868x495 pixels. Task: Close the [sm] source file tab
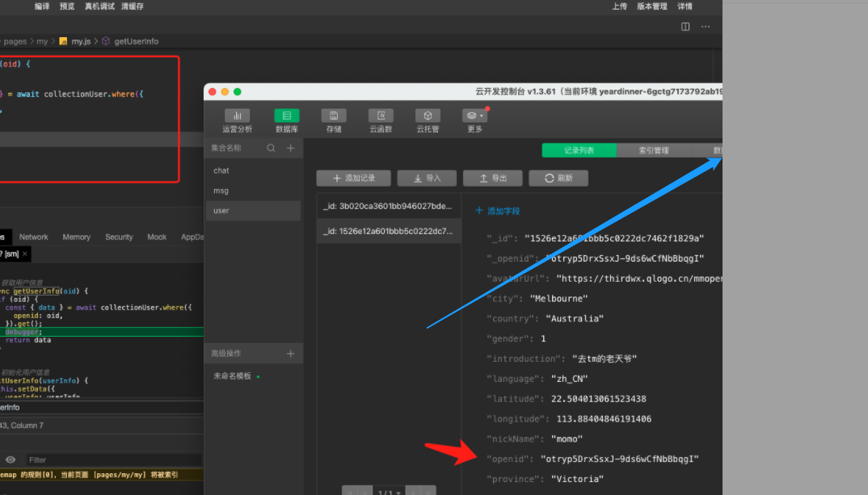(25, 254)
